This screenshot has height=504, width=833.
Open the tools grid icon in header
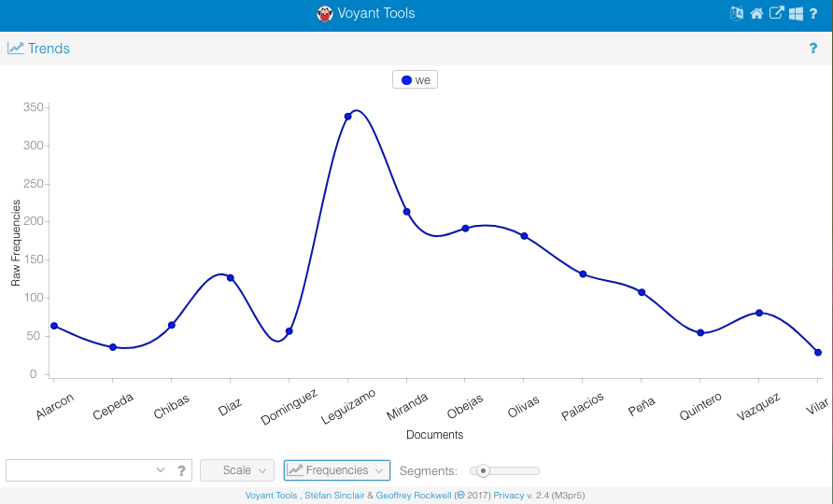tap(796, 13)
